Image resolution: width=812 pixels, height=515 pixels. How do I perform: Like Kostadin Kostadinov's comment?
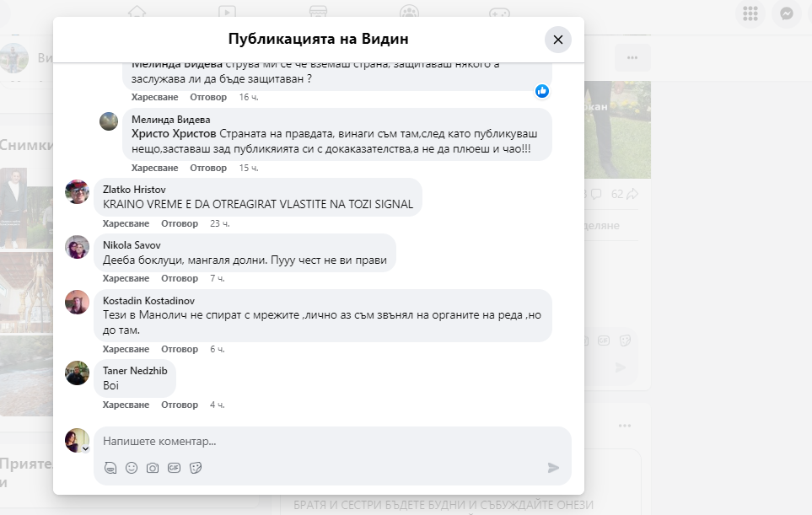[x=126, y=349]
